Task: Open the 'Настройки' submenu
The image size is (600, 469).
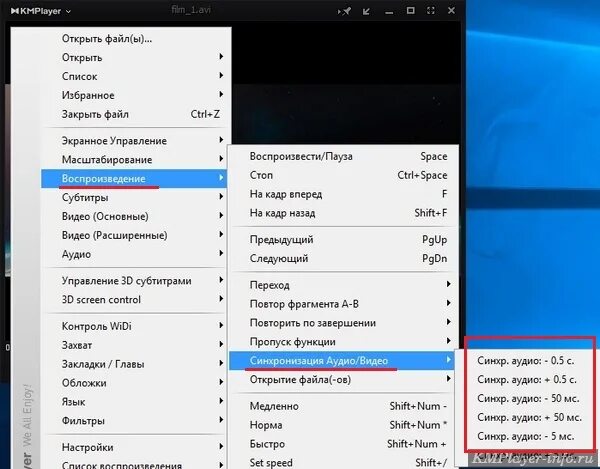Action: coord(134,447)
